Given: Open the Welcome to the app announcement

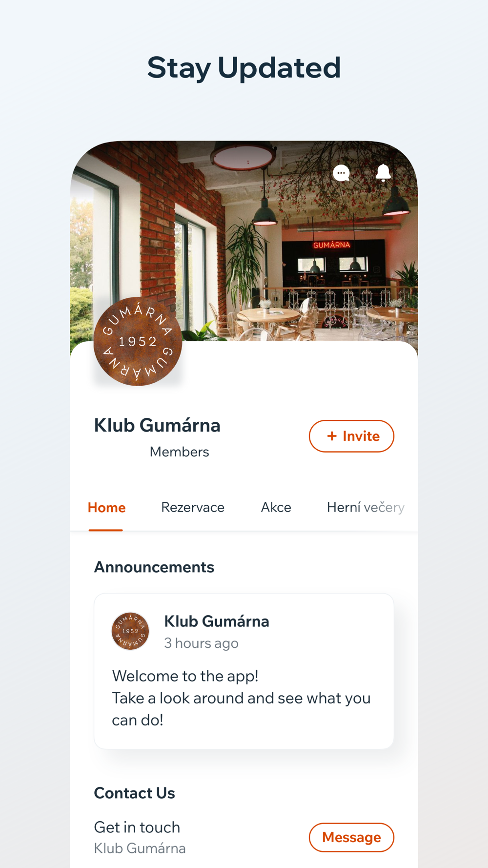Looking at the screenshot, I should (244, 671).
